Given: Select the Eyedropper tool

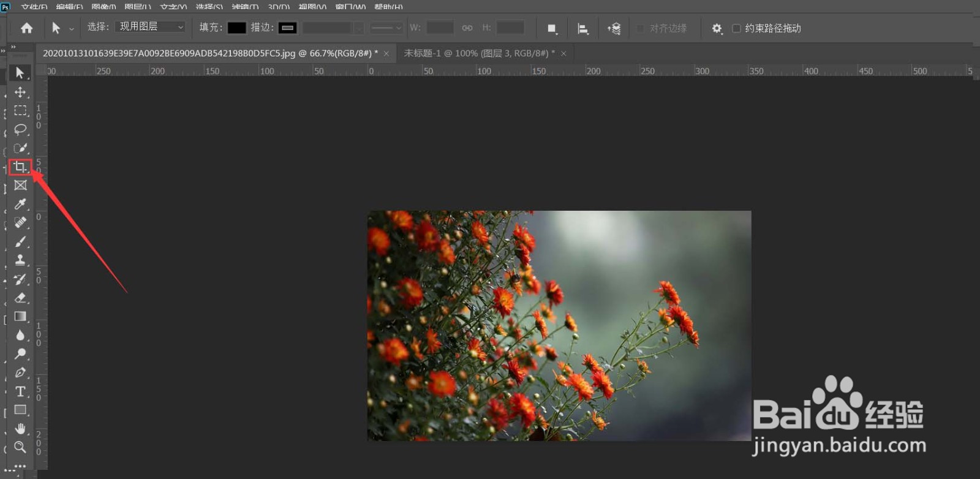Looking at the screenshot, I should click(20, 204).
